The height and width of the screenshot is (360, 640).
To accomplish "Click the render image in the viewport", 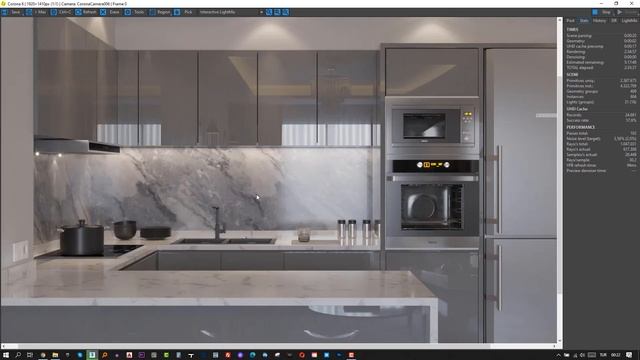I will [279, 180].
